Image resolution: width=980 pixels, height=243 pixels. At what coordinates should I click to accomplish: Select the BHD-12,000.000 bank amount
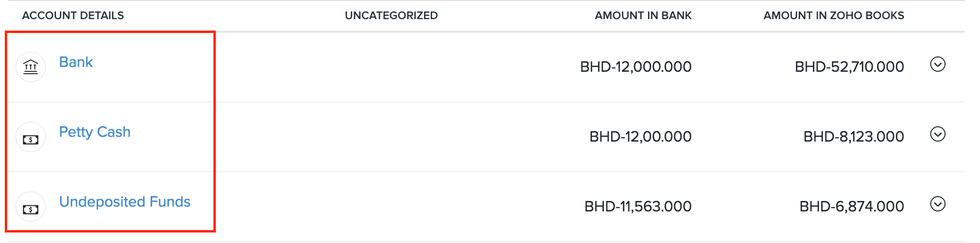[x=635, y=67]
